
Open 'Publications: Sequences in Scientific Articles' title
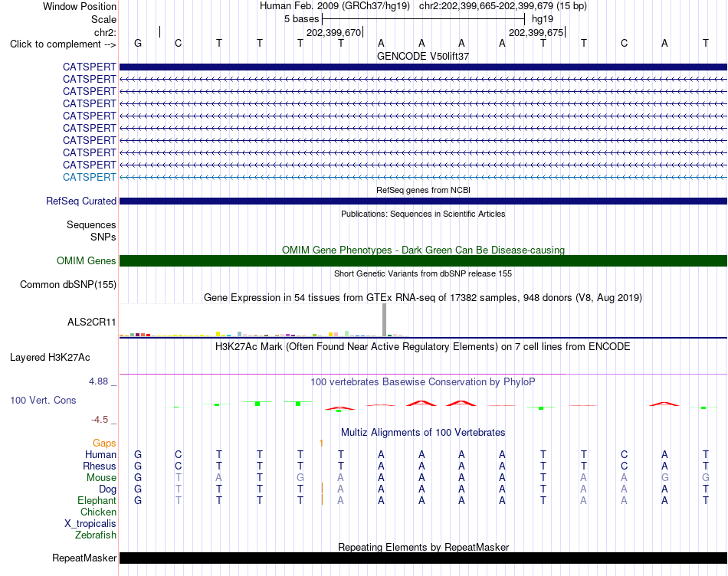click(x=423, y=214)
